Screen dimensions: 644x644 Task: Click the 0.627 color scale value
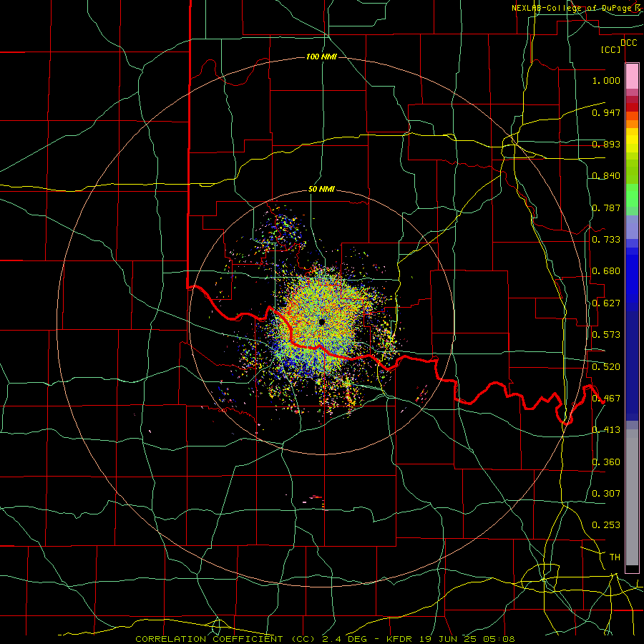pos(606,303)
